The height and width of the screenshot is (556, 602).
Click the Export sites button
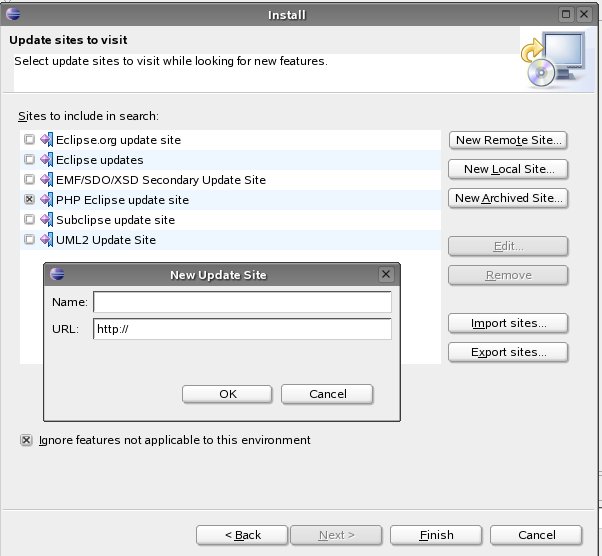[x=508, y=352]
